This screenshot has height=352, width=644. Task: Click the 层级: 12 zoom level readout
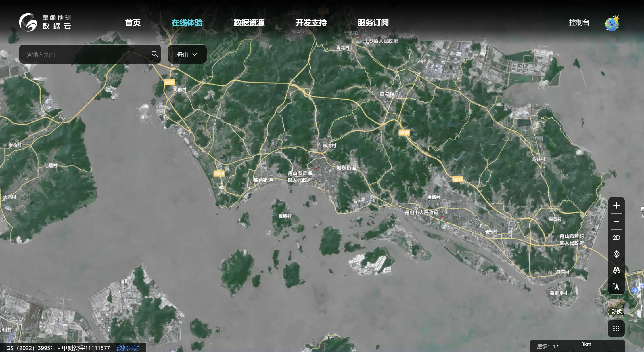click(547, 346)
